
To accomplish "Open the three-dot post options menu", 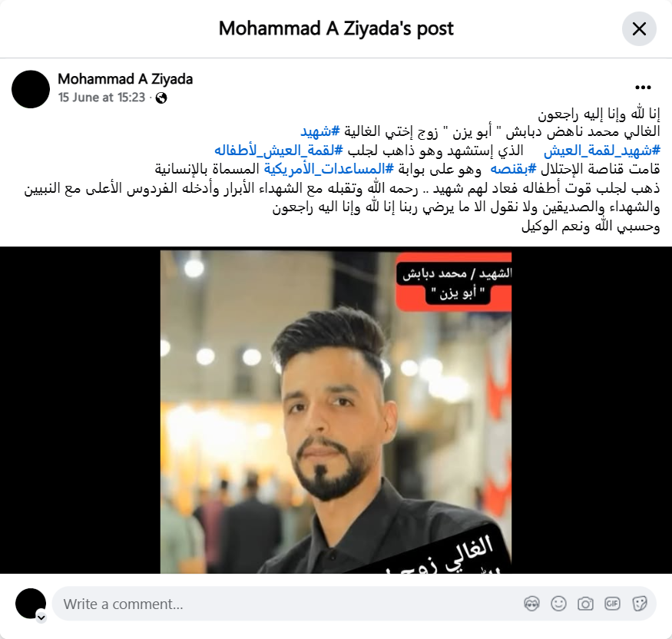I will [x=643, y=88].
